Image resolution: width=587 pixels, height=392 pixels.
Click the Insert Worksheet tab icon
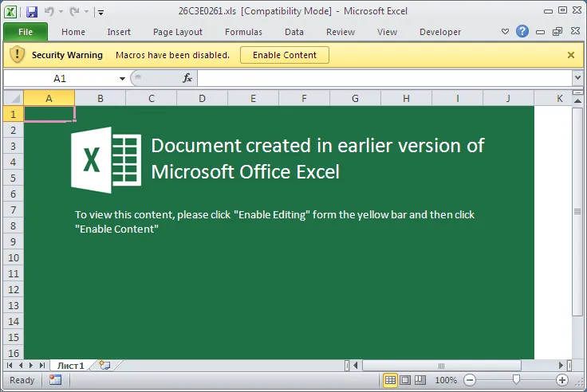pyautogui.click(x=104, y=366)
